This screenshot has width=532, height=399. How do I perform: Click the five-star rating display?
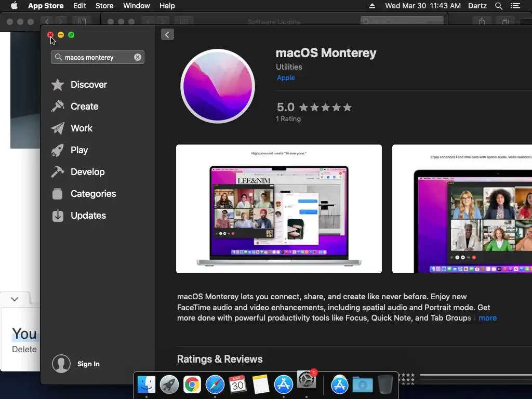click(x=325, y=108)
